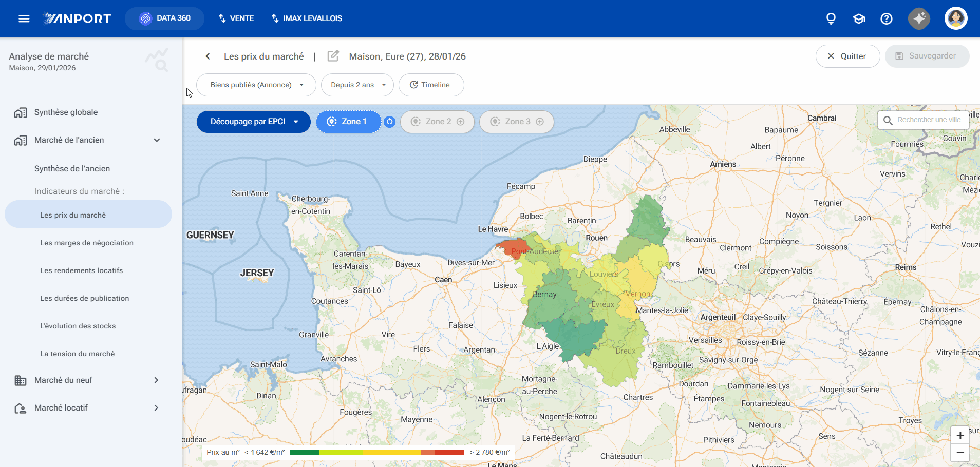980x467 pixels.
Task: Click the Analyse de marché heading
Action: pyautogui.click(x=49, y=56)
